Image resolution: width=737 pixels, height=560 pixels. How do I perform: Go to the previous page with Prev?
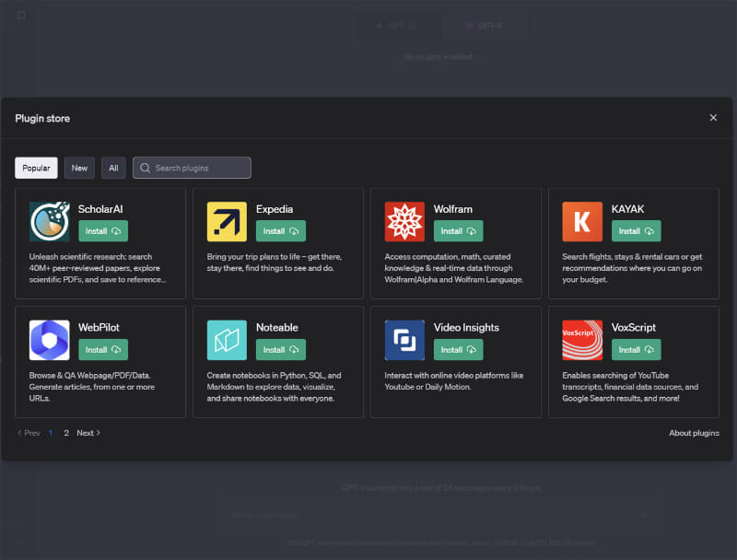tap(29, 433)
